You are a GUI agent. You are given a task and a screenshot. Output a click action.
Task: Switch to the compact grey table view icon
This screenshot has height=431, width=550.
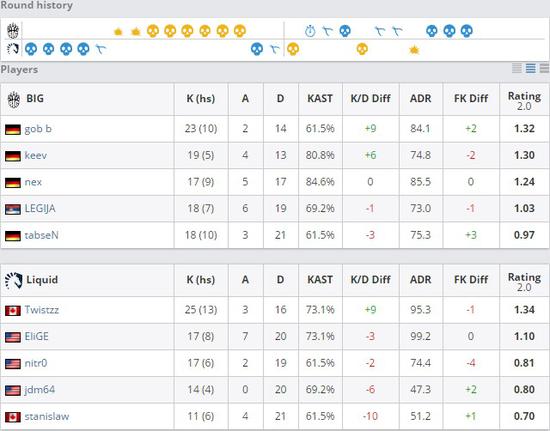pos(517,68)
